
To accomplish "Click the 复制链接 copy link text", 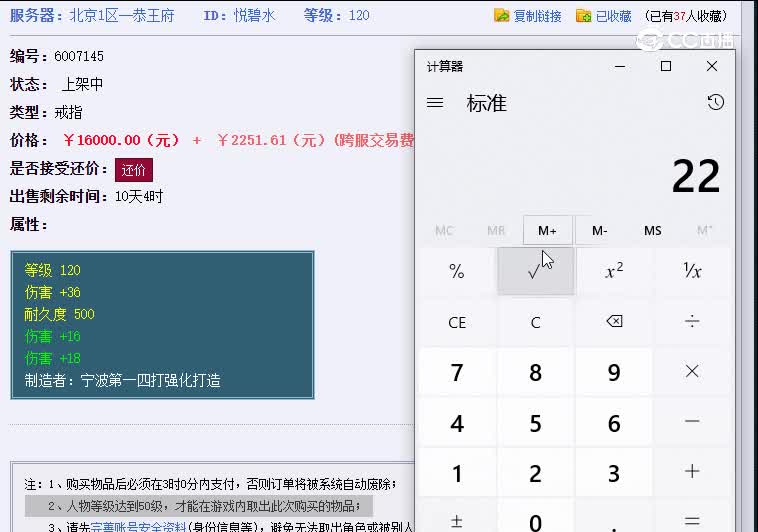I will click(x=538, y=16).
